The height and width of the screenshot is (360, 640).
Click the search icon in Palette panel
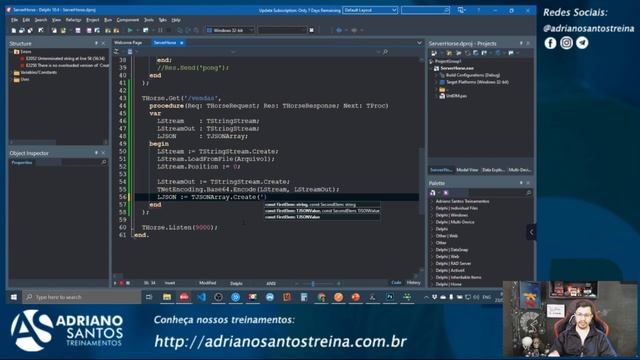529,192
